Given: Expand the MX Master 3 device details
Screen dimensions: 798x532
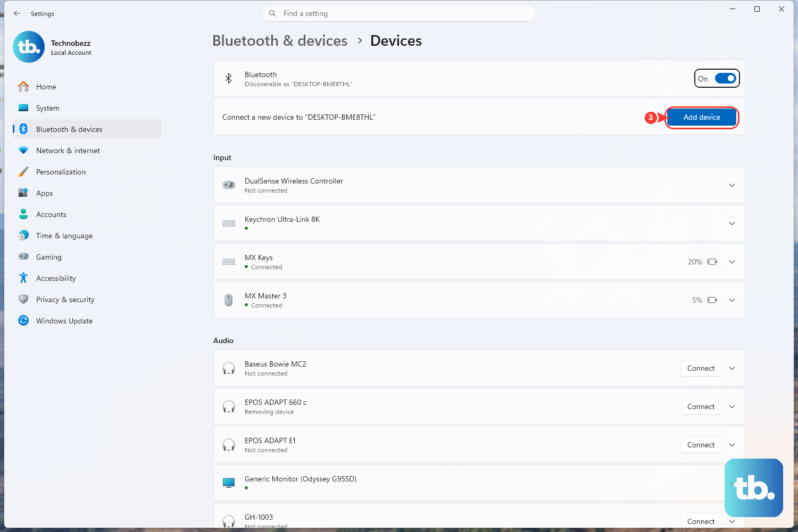Looking at the screenshot, I should tap(732, 300).
